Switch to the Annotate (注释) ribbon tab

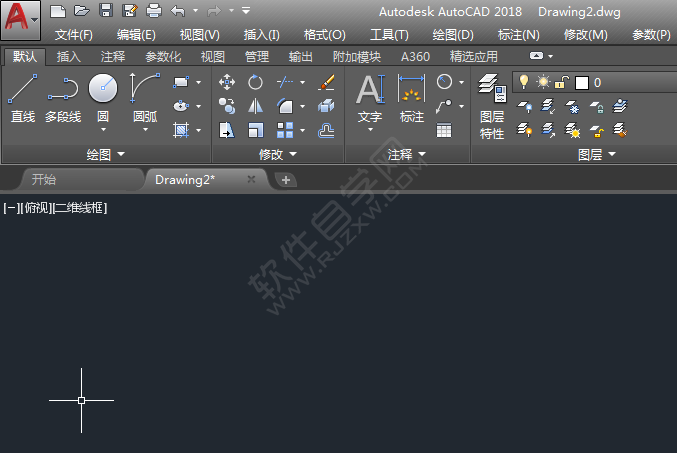[x=113, y=57]
